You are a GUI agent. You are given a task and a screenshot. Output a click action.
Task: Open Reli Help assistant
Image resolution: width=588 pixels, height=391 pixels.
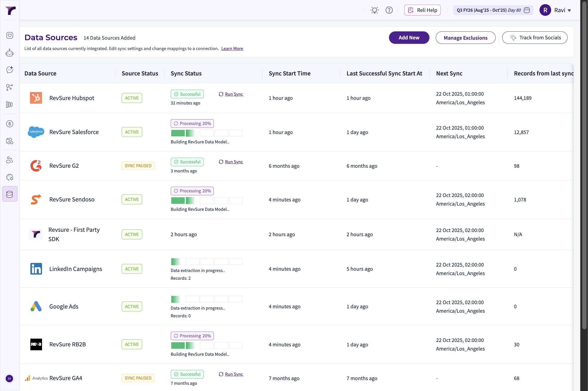(x=422, y=10)
